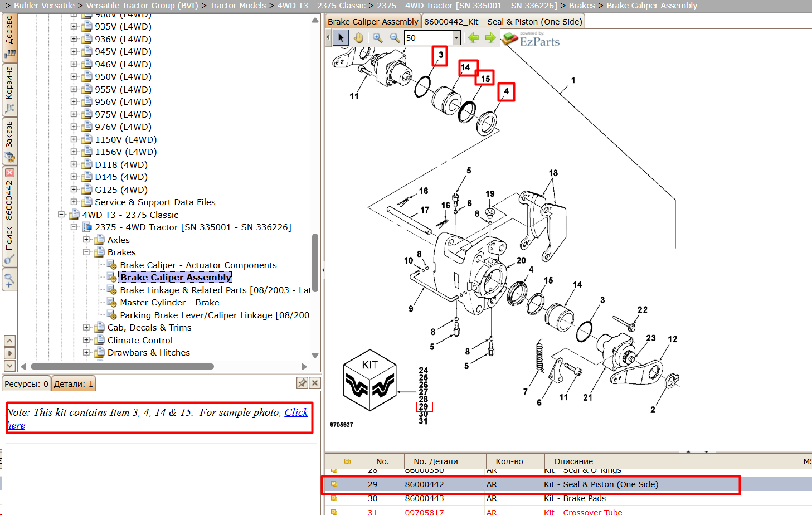Click the zoom value field showing 50
Viewport: 812px width, 515px height.
(x=428, y=38)
